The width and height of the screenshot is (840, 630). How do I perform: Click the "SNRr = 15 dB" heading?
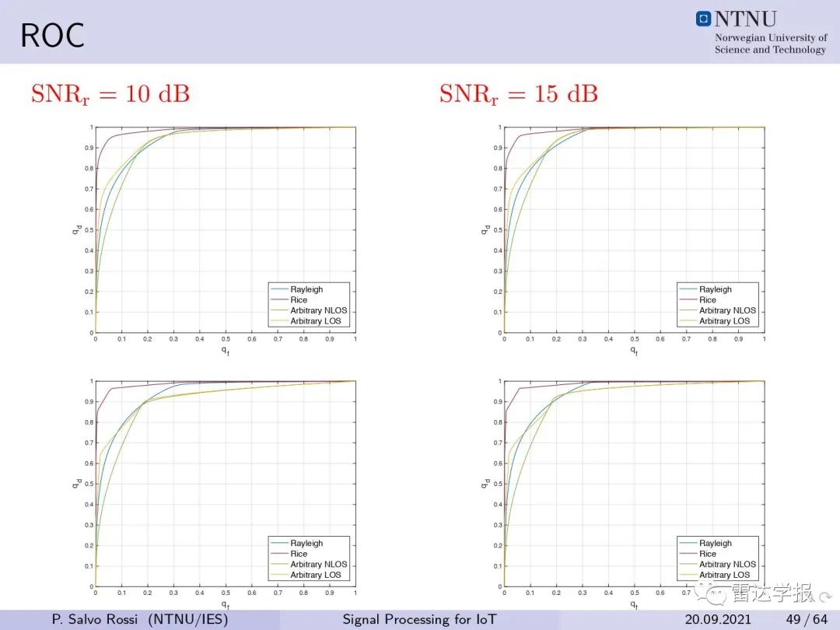519,94
